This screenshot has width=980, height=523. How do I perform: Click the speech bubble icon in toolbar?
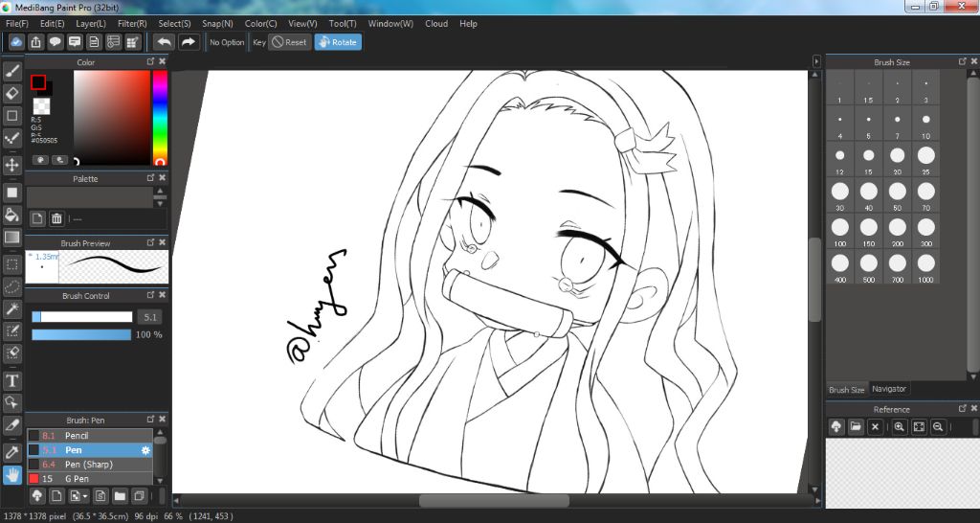(56, 42)
